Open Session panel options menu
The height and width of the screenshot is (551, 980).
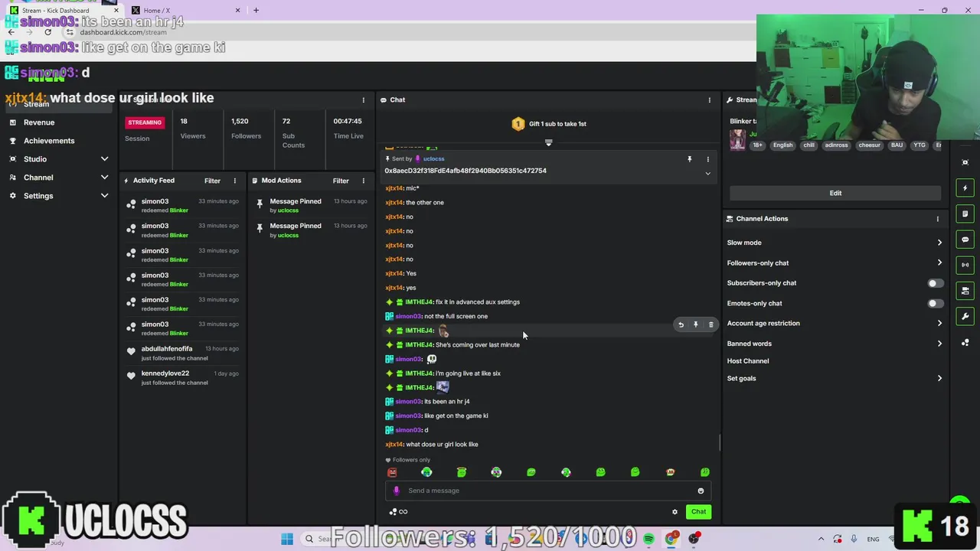click(364, 99)
